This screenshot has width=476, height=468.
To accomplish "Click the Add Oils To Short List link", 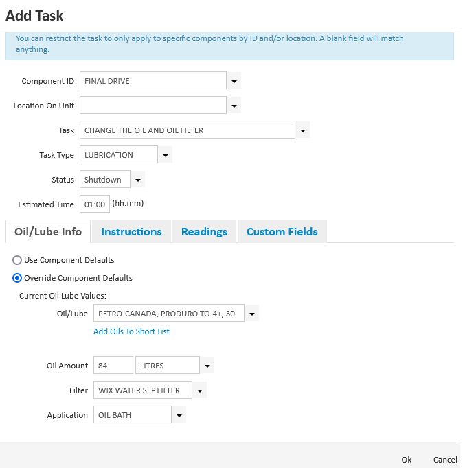I will (x=131, y=331).
